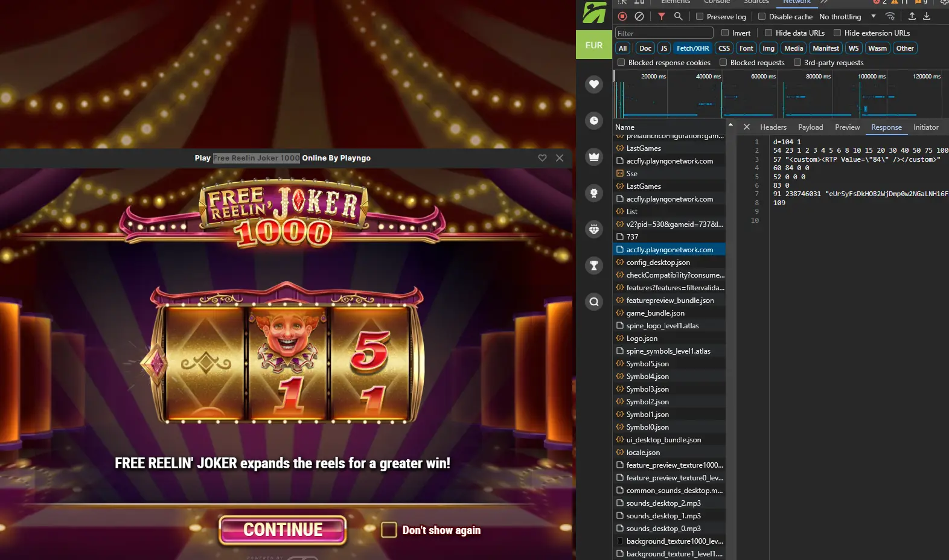Focus the network Filter input field
949x560 pixels.
coord(663,33)
